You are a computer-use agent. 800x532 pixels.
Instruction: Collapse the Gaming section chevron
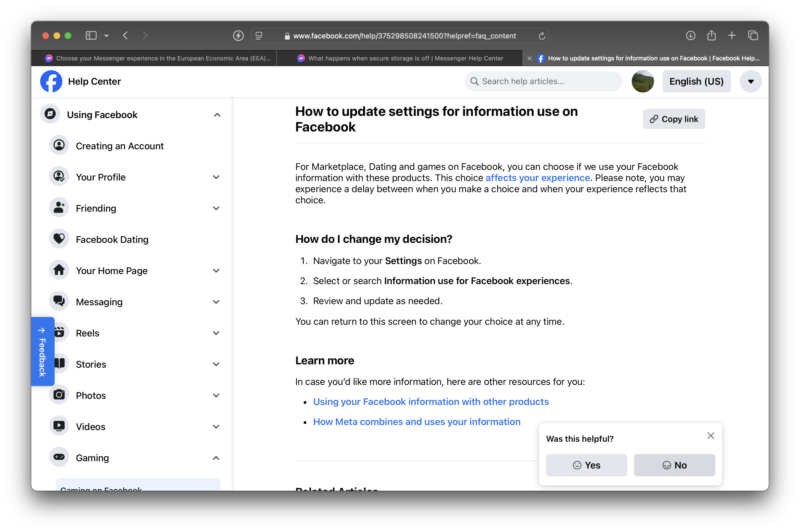coord(216,458)
